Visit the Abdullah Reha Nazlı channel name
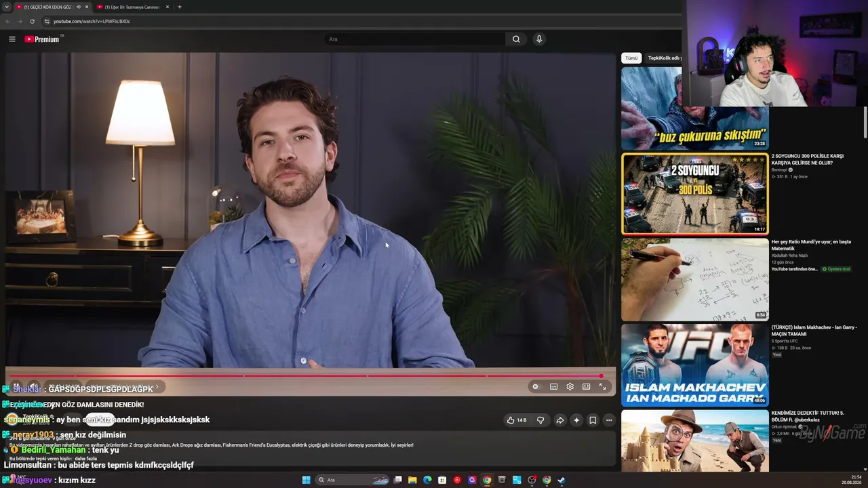This screenshot has width=868, height=488. pos(789,256)
